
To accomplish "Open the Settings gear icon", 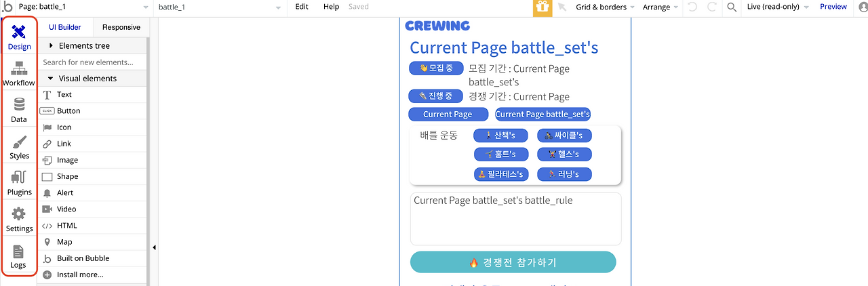I will pyautogui.click(x=19, y=214).
